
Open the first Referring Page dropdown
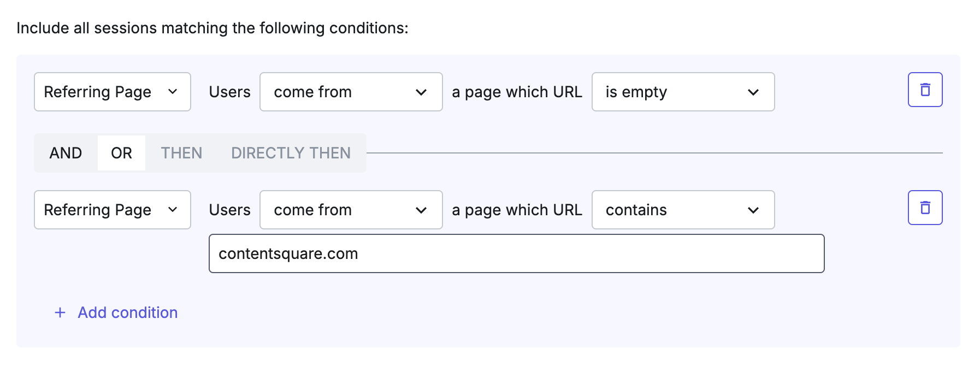112,92
